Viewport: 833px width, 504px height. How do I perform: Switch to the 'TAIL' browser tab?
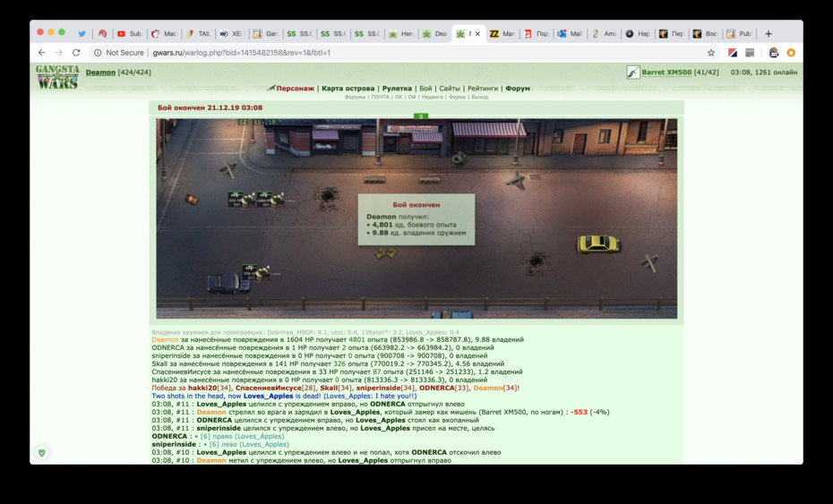pyautogui.click(x=198, y=33)
